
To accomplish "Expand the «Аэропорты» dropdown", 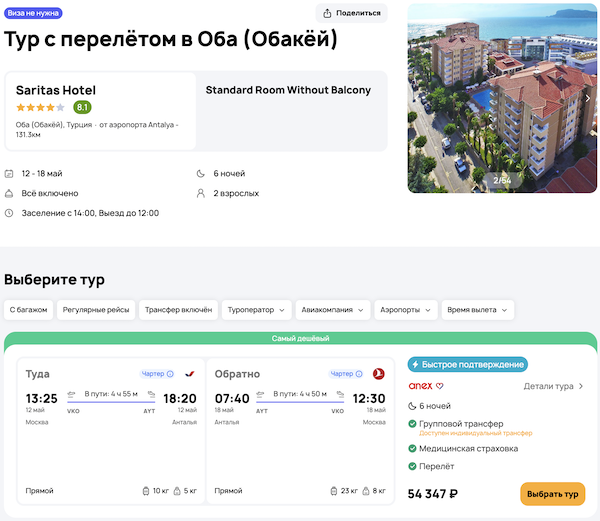I will [x=406, y=310].
